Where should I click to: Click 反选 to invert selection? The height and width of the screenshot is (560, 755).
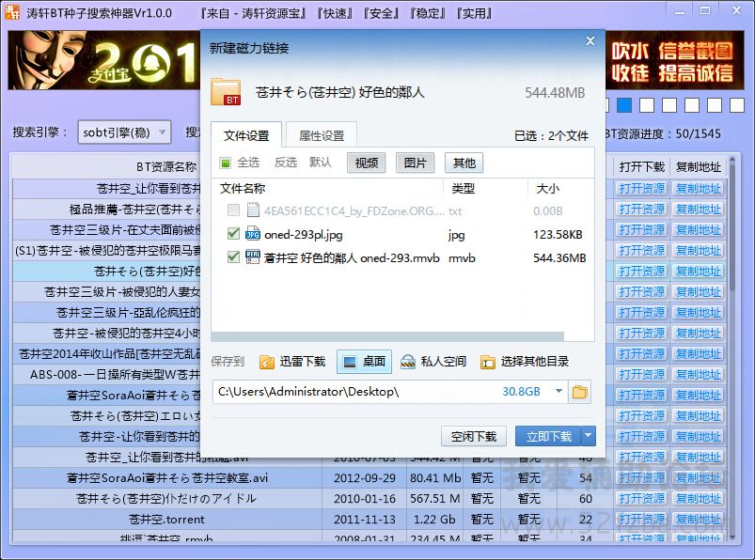coord(286,163)
